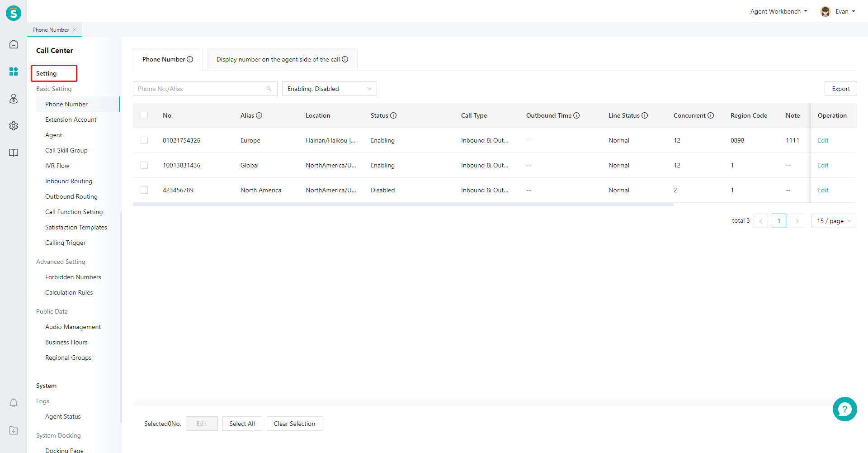Click the search magnifier icon in Phone No. field

(x=269, y=89)
